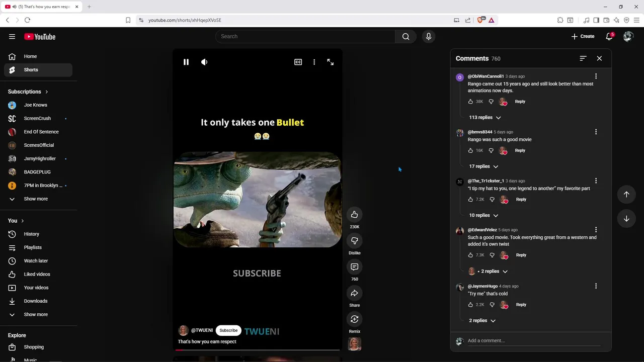This screenshot has width=644, height=362.
Task: Open the sound thumbnail below Remix
Action: pos(355,344)
